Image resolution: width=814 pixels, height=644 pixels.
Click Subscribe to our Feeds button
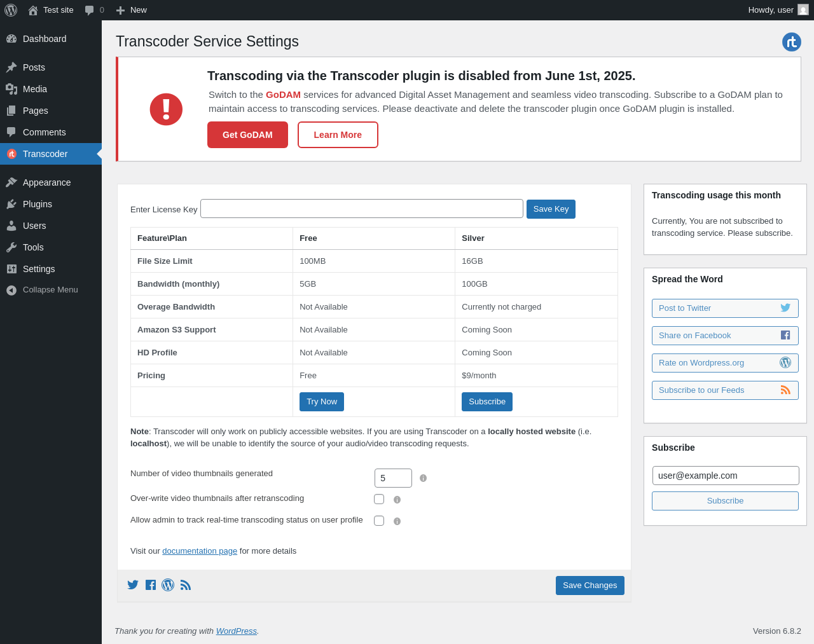point(725,390)
